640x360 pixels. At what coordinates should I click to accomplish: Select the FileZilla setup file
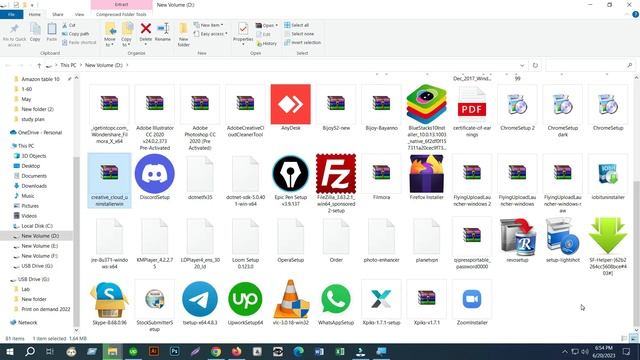(336, 174)
